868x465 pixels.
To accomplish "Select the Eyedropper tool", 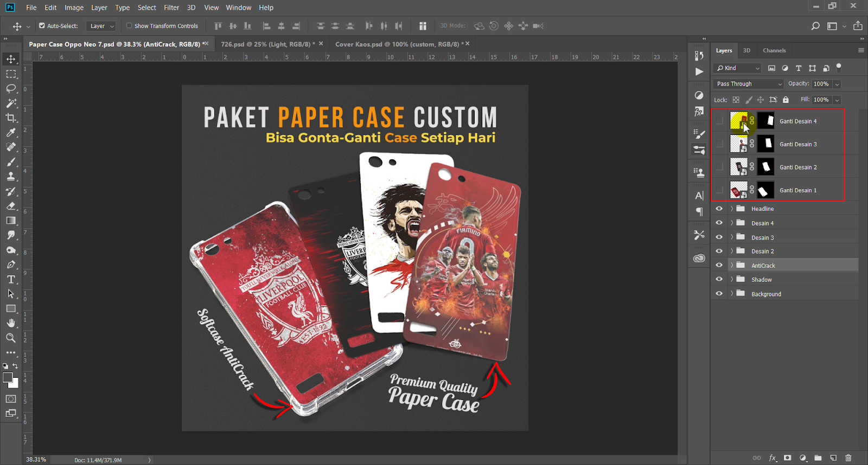I will [x=11, y=132].
